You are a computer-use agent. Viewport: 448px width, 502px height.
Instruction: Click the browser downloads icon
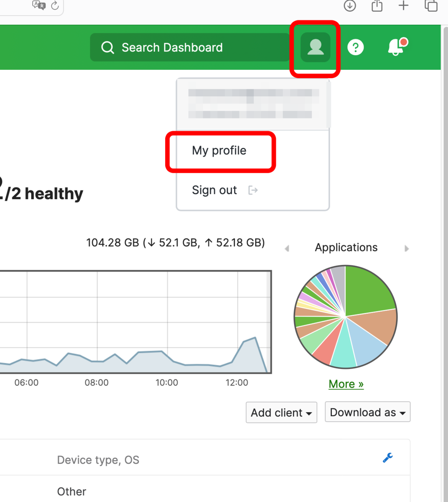point(350,5)
